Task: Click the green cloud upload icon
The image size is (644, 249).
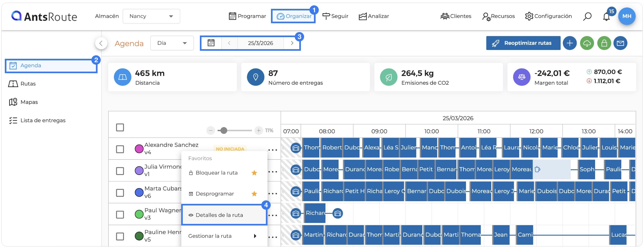Action: point(587,43)
